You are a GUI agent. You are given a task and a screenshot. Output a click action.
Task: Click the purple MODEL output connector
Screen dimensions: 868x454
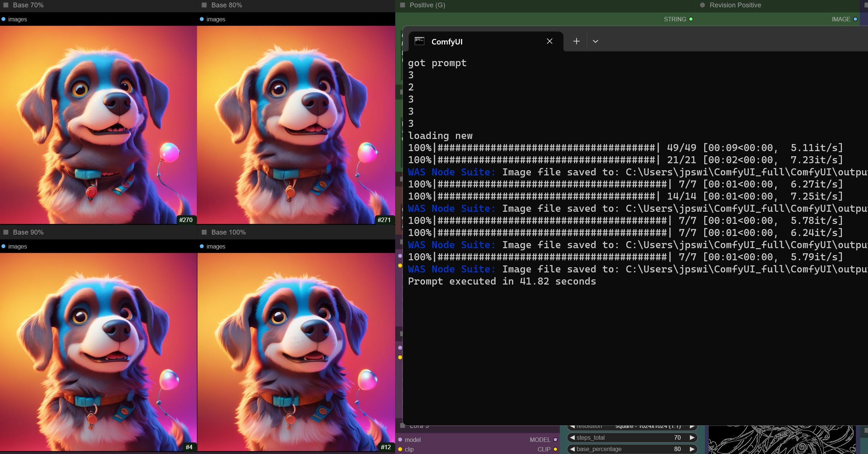[555, 440]
